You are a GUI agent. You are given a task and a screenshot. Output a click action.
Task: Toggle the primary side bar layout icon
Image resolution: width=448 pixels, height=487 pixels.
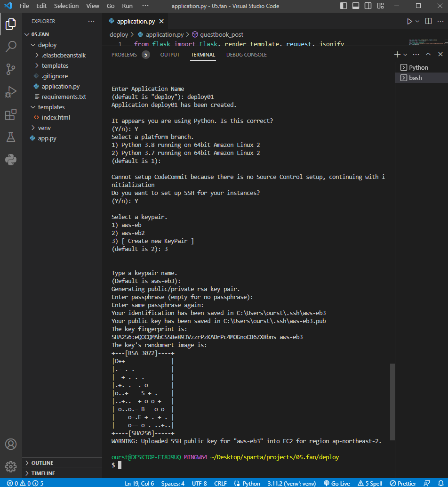(x=344, y=6)
